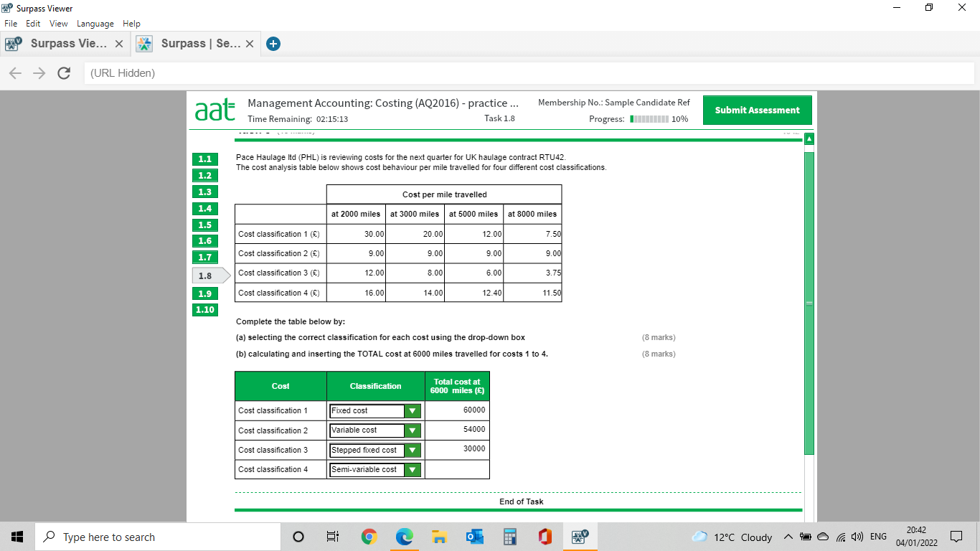Launch Microsoft Edge from taskbar
Image resolution: width=980 pixels, height=551 pixels.
tap(404, 537)
